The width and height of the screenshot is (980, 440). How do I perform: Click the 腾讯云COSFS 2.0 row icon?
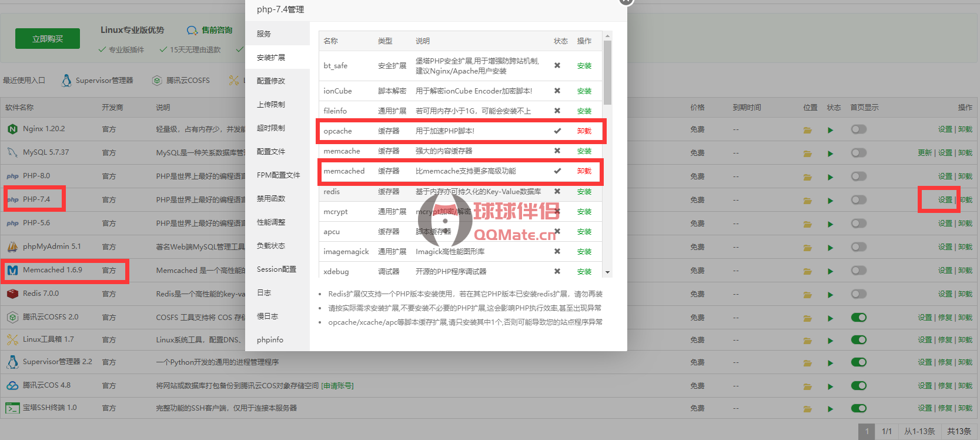pos(12,317)
